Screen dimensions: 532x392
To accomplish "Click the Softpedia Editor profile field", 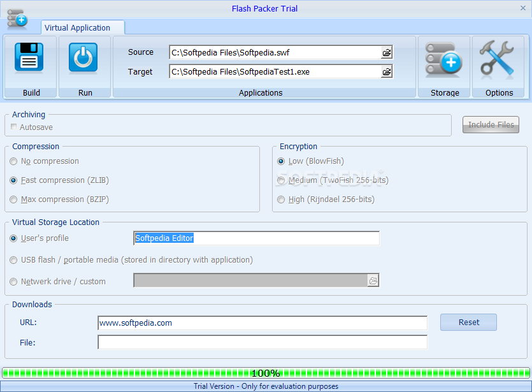I will (x=257, y=238).
